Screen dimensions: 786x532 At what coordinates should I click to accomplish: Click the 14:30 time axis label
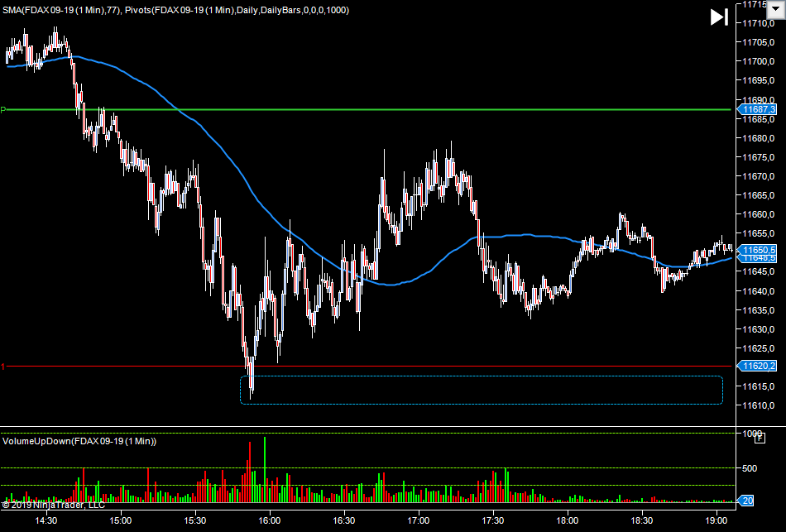click(x=46, y=520)
